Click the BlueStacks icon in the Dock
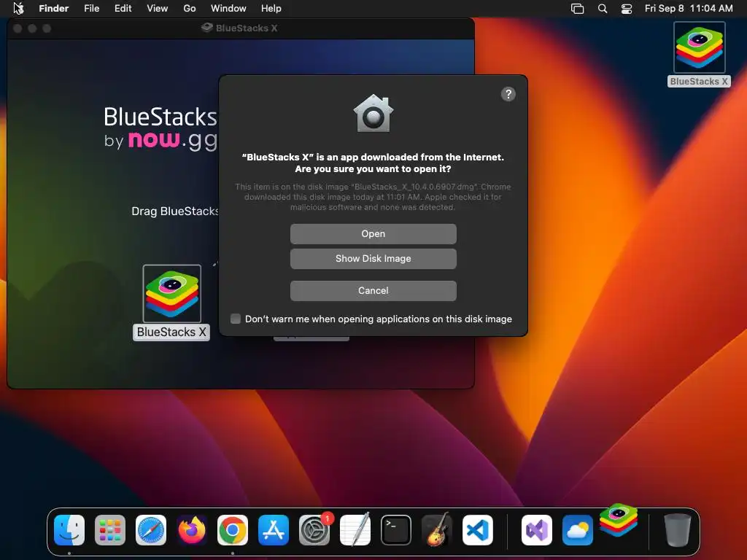 [x=619, y=520]
